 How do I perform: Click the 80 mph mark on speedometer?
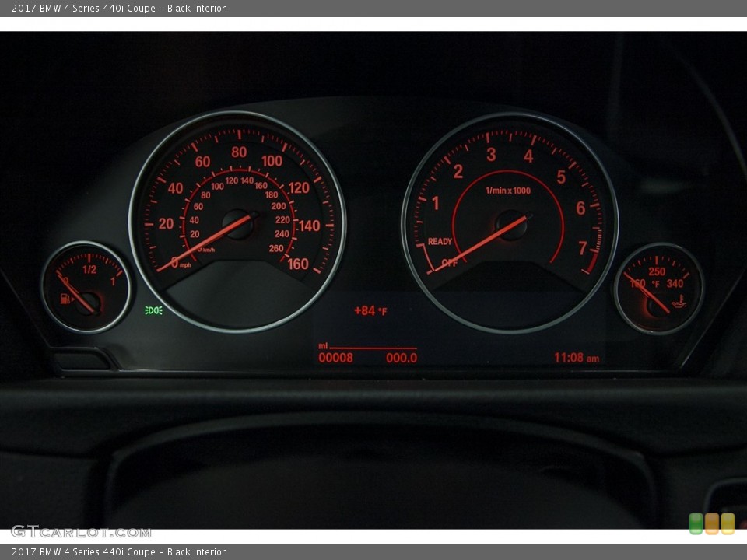pyautogui.click(x=239, y=152)
